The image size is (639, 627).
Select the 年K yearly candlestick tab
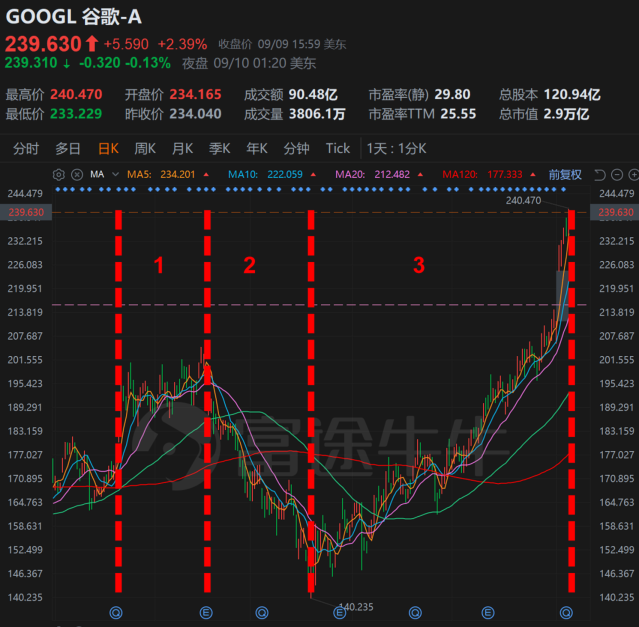click(x=257, y=148)
